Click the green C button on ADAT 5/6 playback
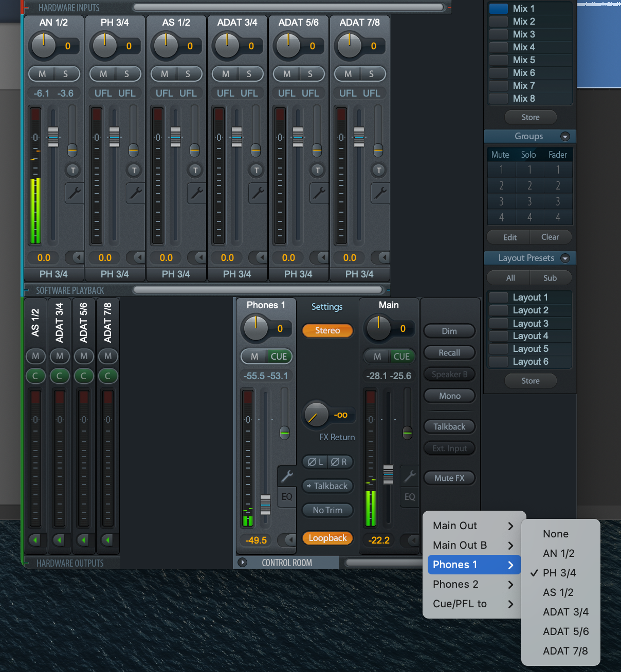Image resolution: width=621 pixels, height=672 pixels. click(x=84, y=376)
